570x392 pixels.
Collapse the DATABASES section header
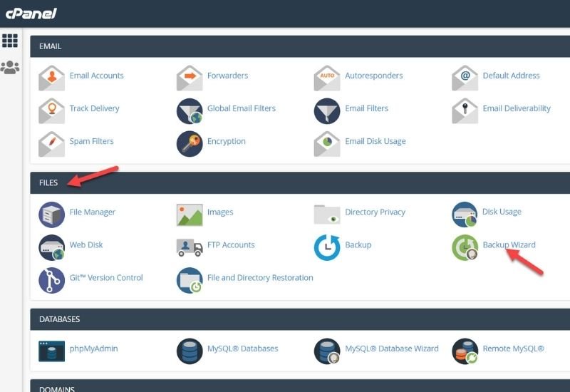[x=300, y=319]
